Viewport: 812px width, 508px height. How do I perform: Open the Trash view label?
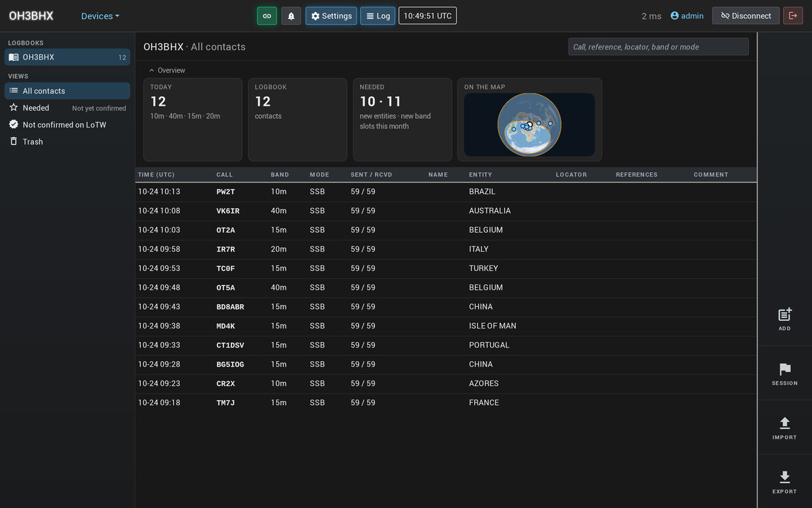click(32, 142)
